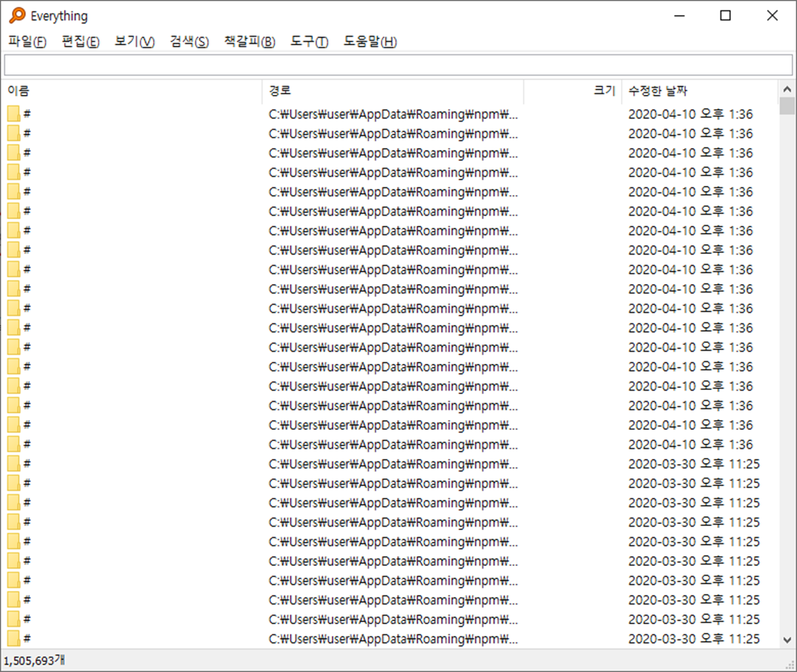Click the Everything magnifier icon in title bar
This screenshot has height=672, width=797.
[x=17, y=15]
